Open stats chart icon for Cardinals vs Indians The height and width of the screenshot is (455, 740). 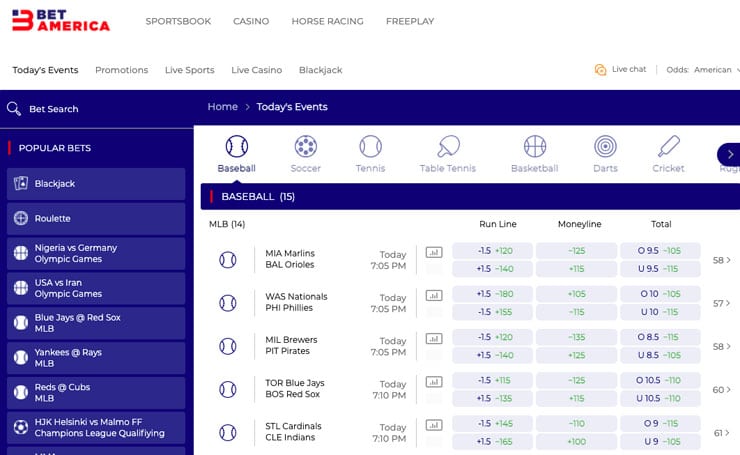(x=434, y=425)
